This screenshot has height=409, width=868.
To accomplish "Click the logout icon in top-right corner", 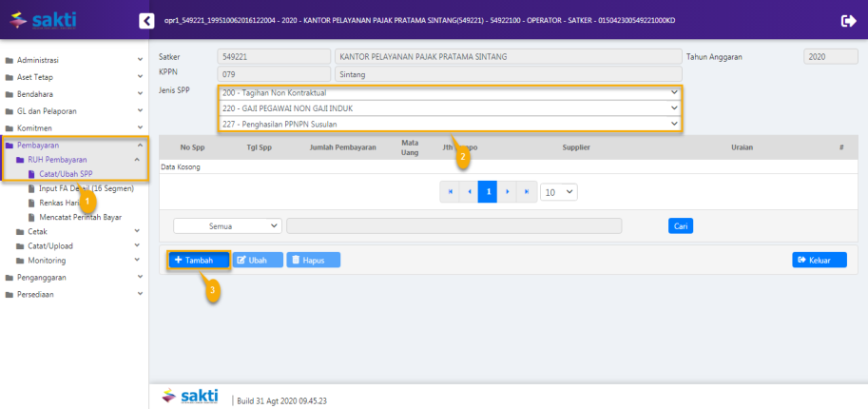I will click(x=848, y=20).
